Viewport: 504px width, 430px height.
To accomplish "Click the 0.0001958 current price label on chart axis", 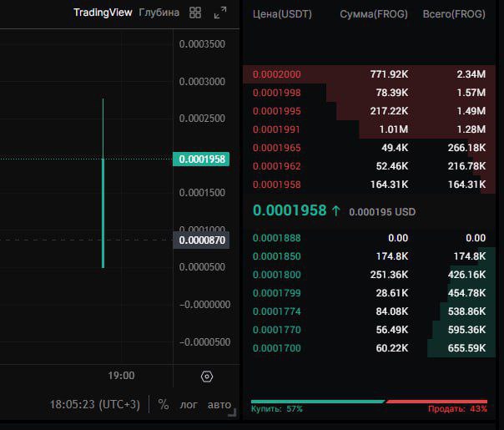I will (201, 159).
